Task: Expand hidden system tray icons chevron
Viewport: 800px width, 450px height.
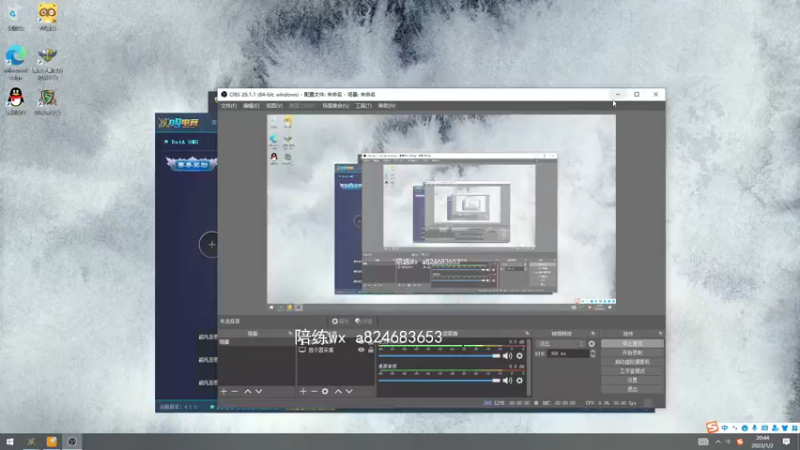Action: (718, 442)
